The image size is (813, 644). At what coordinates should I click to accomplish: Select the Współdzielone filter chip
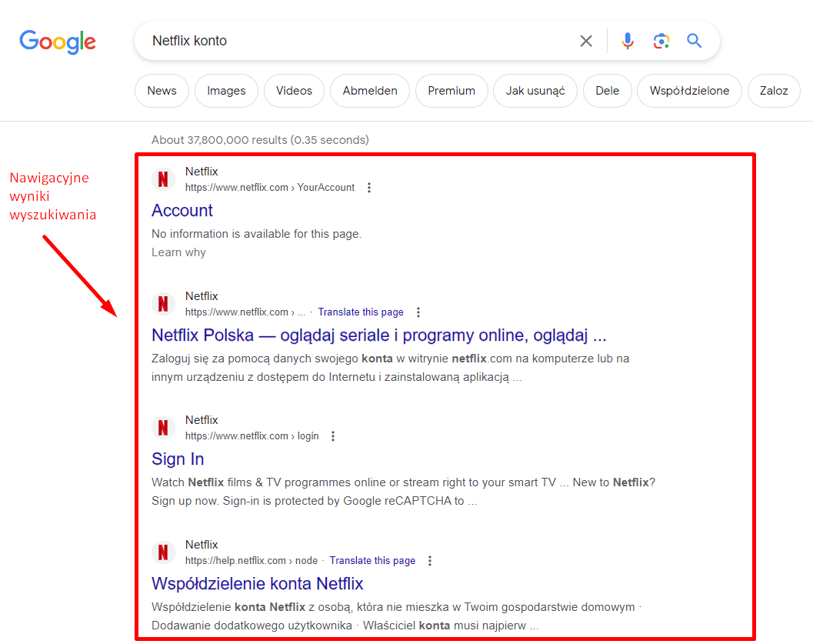coord(689,91)
